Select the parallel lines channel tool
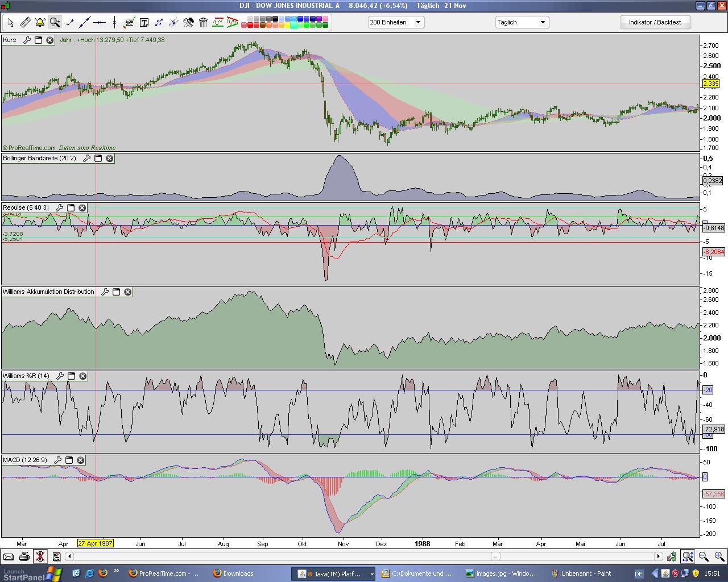The image size is (728, 582). pos(173,22)
